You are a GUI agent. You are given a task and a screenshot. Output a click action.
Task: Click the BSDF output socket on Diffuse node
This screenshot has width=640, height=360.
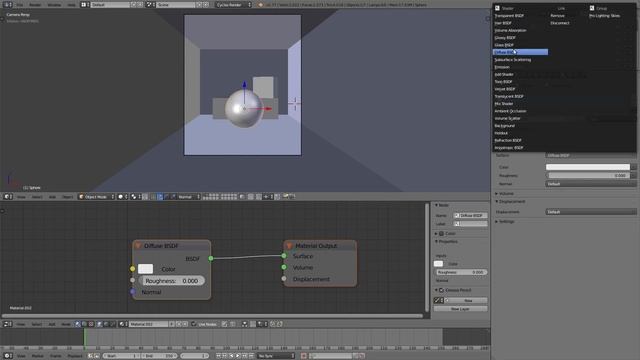(x=211, y=258)
